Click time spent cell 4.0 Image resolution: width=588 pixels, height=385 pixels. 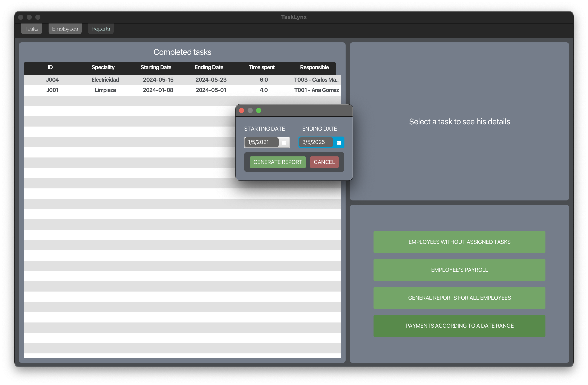[264, 90]
